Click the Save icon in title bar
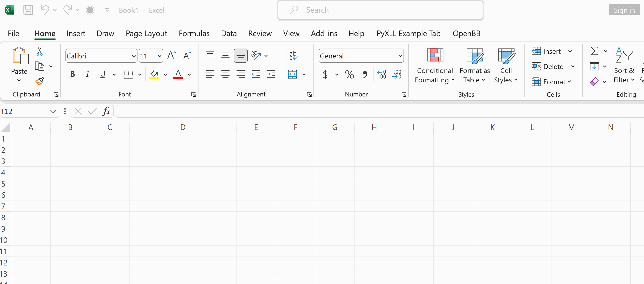 pos(28,10)
